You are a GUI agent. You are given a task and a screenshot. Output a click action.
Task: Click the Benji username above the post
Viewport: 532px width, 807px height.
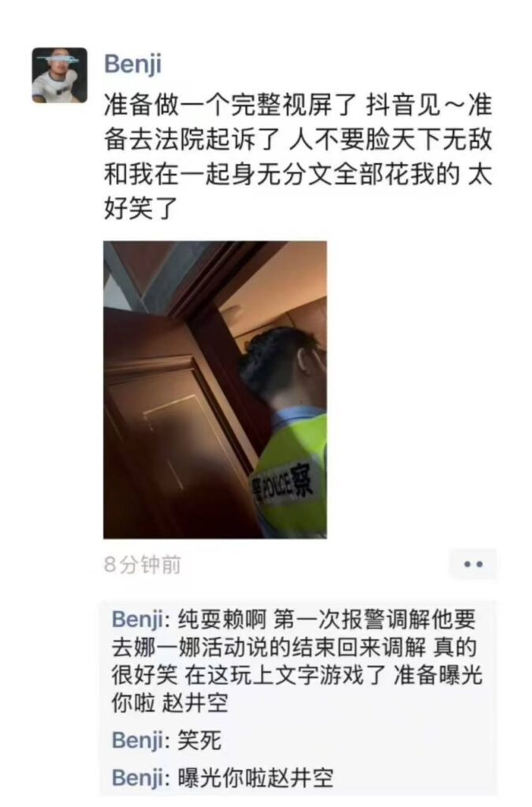133,64
